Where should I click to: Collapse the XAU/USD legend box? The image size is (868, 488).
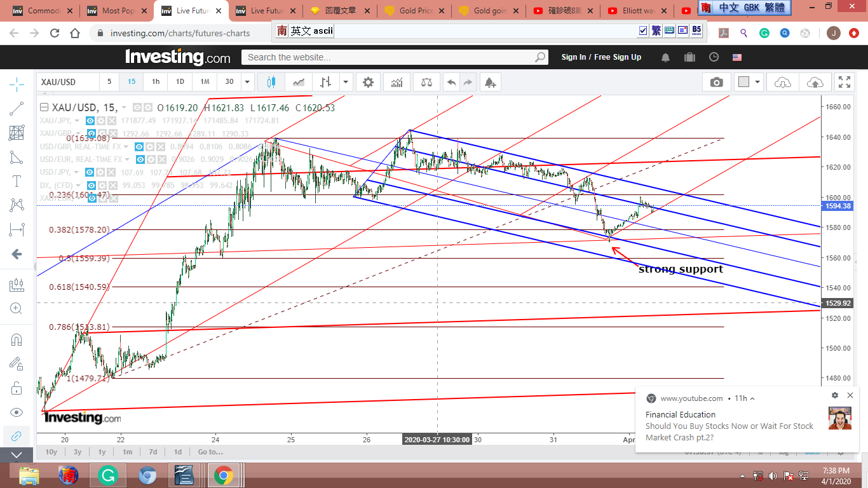coord(44,107)
